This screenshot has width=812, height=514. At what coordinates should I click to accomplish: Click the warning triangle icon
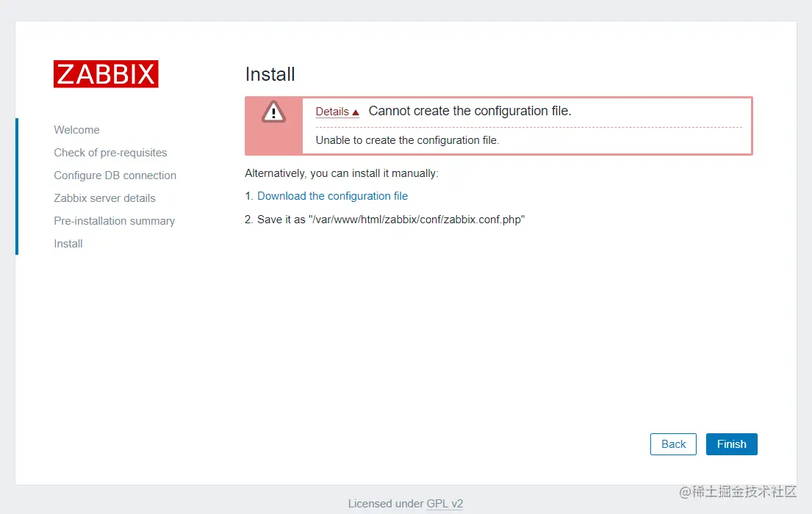pos(273,112)
